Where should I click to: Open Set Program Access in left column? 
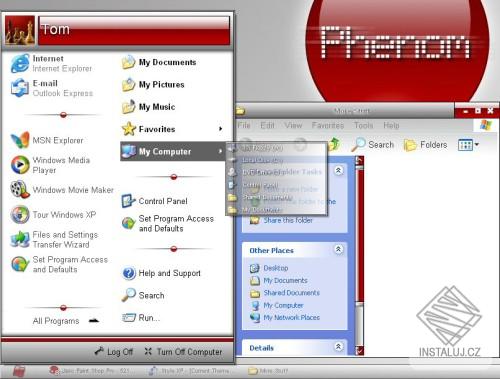(59, 264)
